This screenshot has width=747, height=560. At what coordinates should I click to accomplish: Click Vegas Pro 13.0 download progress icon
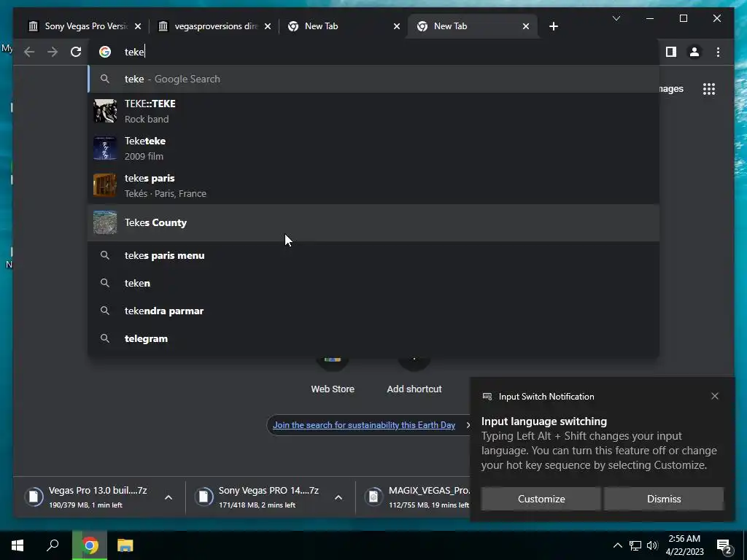[x=34, y=497]
